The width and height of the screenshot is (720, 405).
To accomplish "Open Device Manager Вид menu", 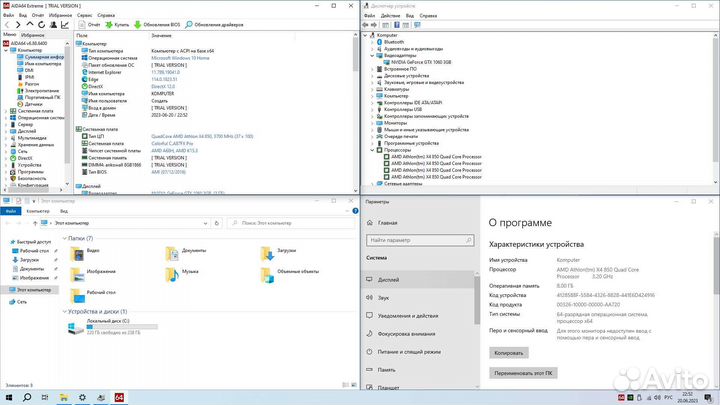I will point(410,16).
